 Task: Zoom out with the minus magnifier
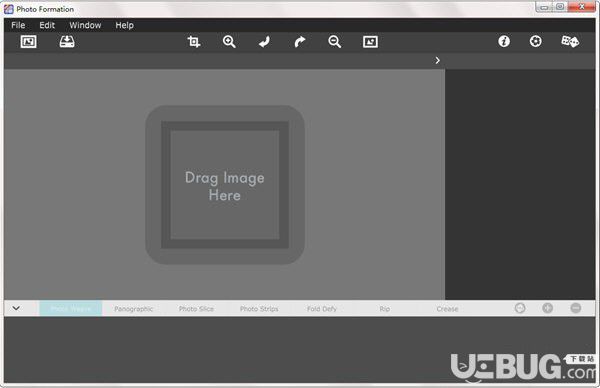tap(334, 41)
